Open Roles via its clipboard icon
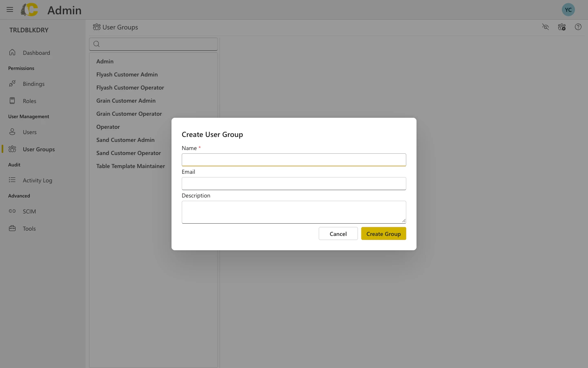The height and width of the screenshot is (368, 588). tap(12, 101)
